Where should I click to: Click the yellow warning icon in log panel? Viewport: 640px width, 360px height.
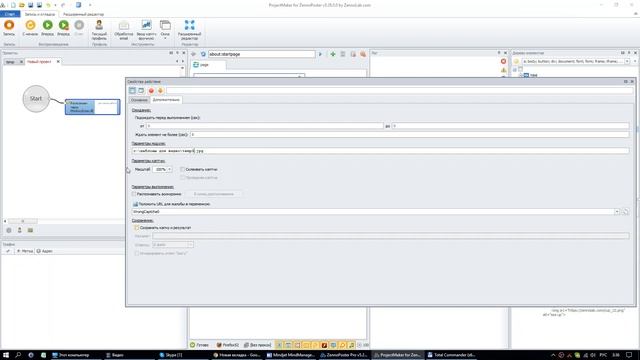click(503, 70)
